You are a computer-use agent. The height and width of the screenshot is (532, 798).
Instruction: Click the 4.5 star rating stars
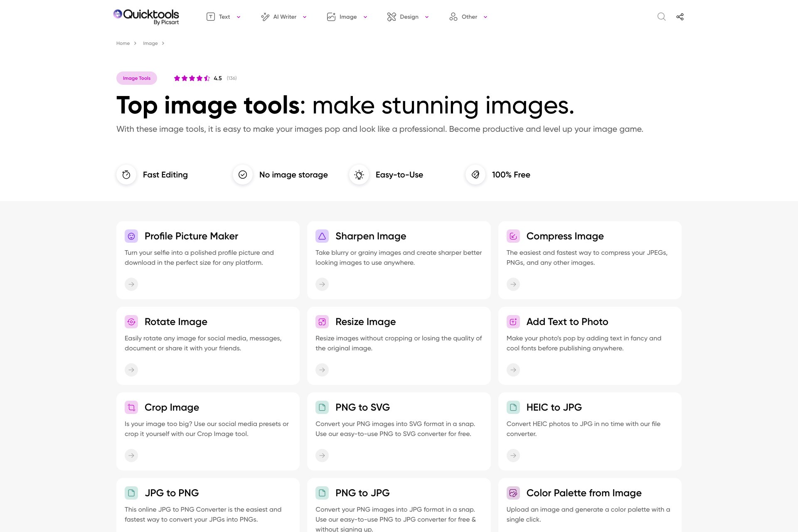tap(192, 78)
